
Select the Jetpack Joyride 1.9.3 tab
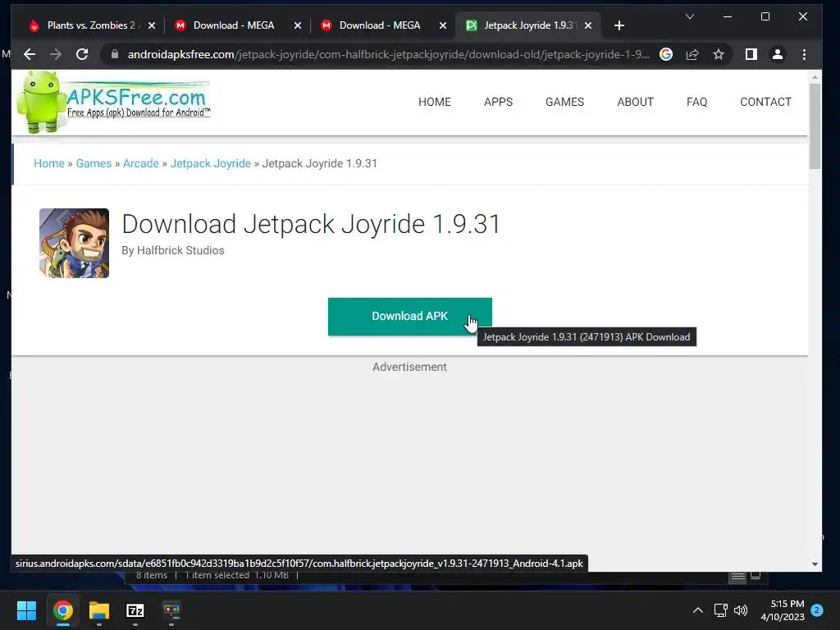point(527,25)
